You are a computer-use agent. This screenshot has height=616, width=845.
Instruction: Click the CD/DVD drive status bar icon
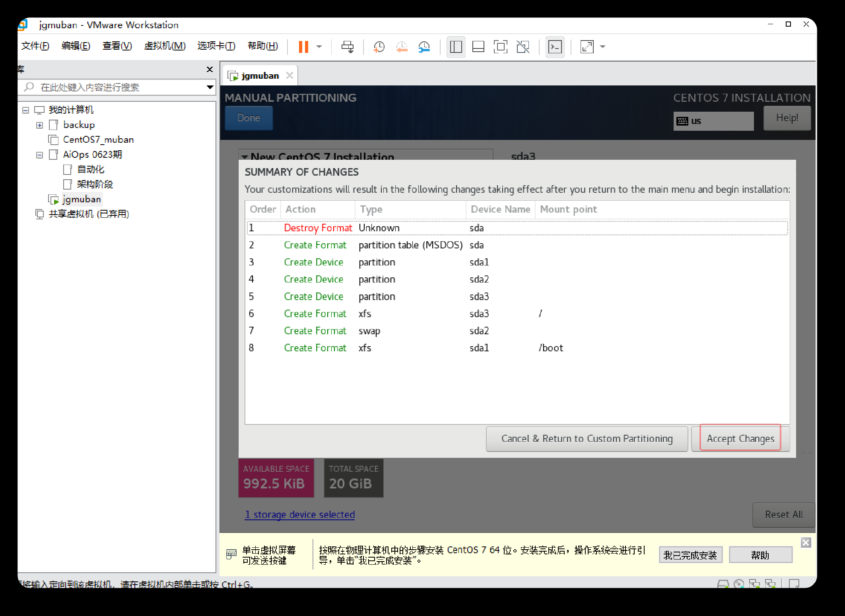739,583
